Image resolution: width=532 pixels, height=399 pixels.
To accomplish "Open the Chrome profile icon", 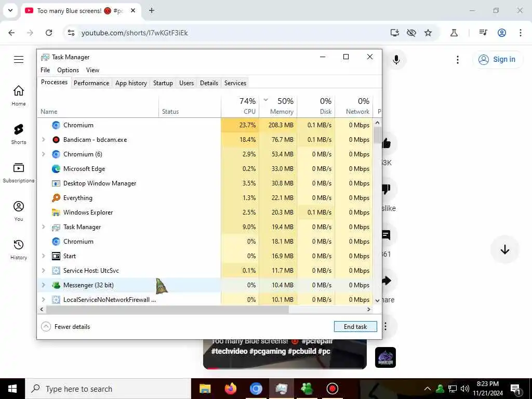I will [x=502, y=33].
